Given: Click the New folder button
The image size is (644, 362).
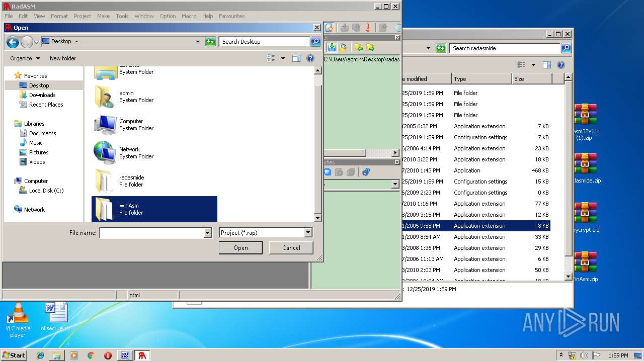Looking at the screenshot, I should pyautogui.click(x=63, y=58).
